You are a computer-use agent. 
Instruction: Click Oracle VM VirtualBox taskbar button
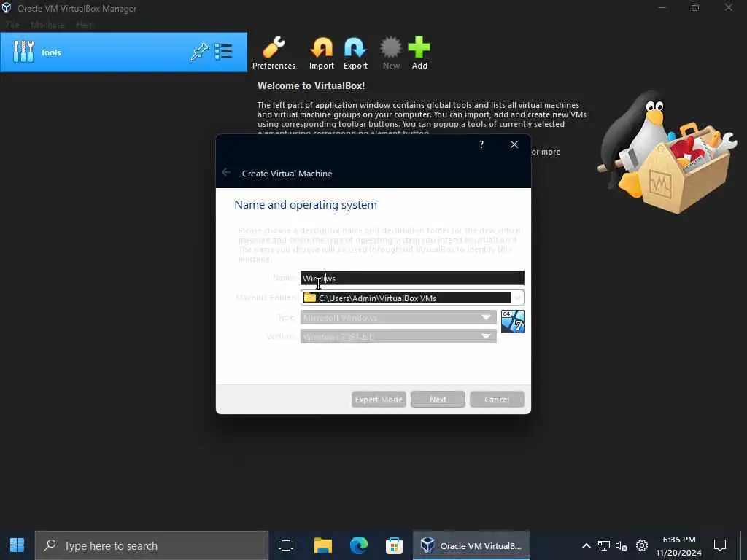(x=471, y=545)
